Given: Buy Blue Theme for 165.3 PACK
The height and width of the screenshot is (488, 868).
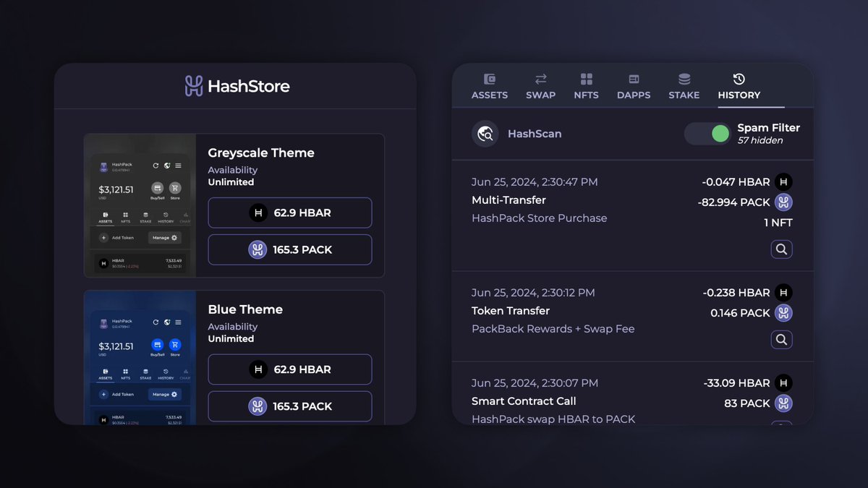Looking at the screenshot, I should pyautogui.click(x=290, y=406).
